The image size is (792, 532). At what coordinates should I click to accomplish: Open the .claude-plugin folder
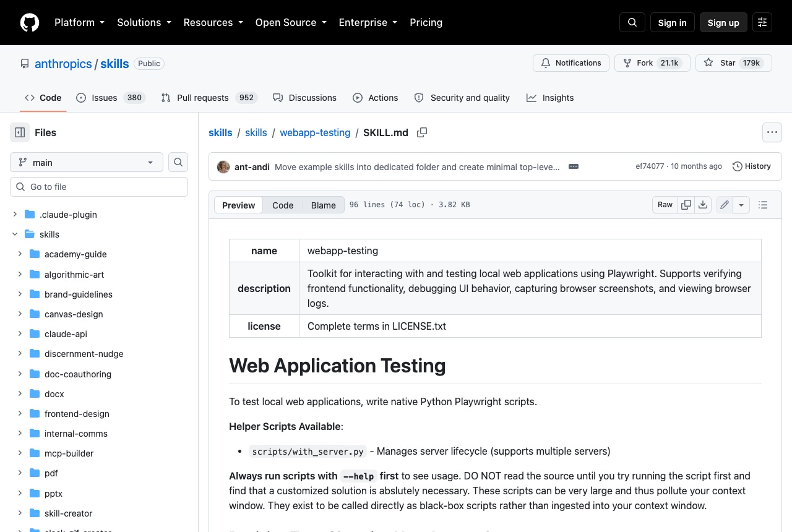[68, 215]
